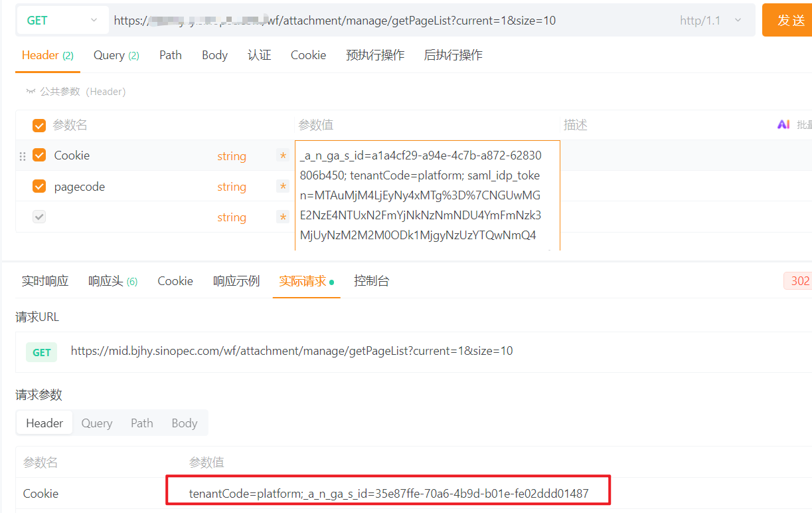The image size is (812, 513).
Task: Click the 描述 column header
Action: tap(576, 125)
